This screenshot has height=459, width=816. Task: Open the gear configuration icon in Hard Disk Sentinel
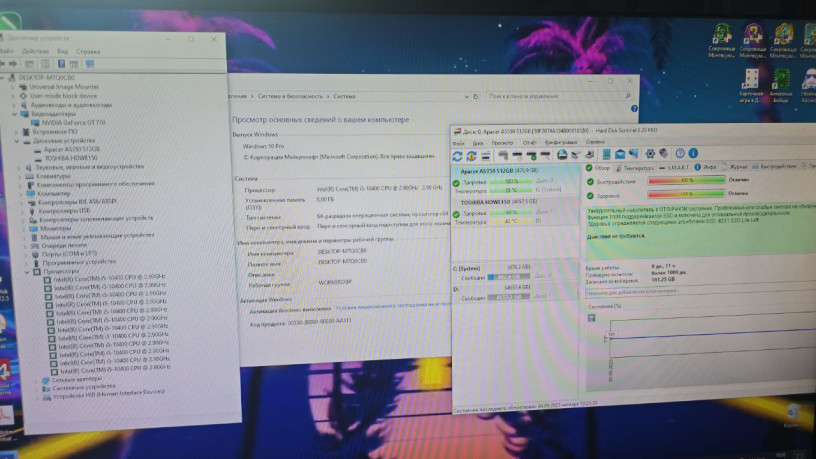650,154
